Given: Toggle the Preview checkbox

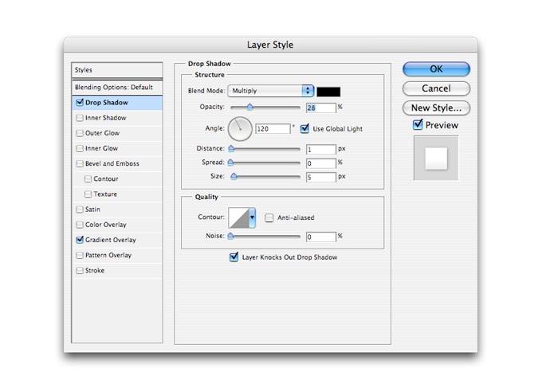Looking at the screenshot, I should (x=418, y=124).
